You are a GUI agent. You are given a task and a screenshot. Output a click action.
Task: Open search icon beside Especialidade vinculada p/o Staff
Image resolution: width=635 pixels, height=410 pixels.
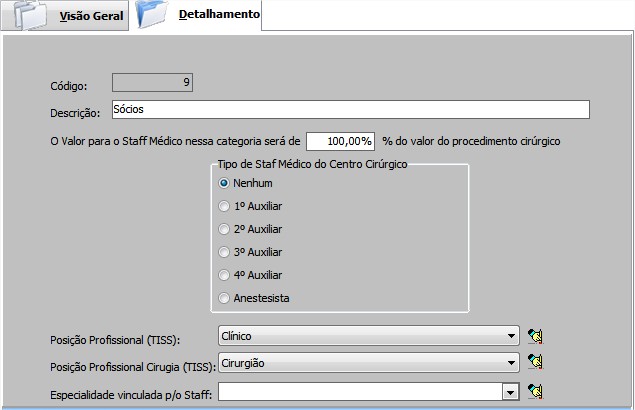tap(536, 391)
